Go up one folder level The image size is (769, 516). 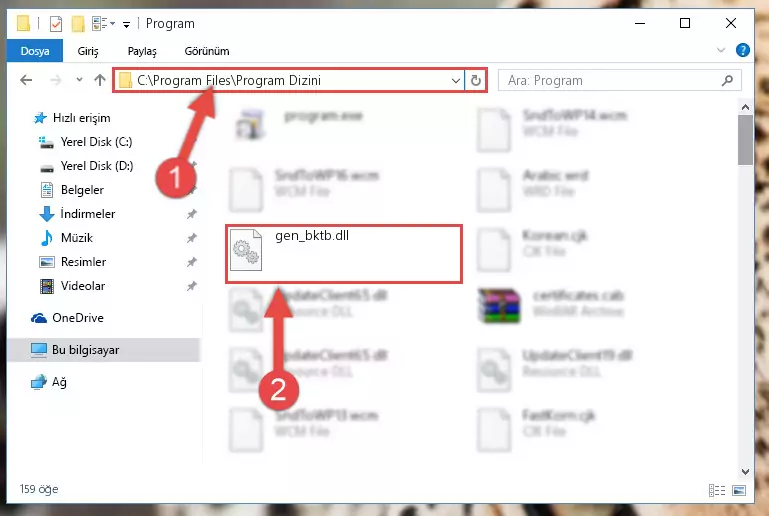(100, 80)
